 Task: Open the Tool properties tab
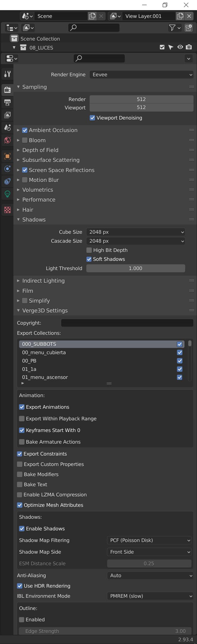pos(7,74)
